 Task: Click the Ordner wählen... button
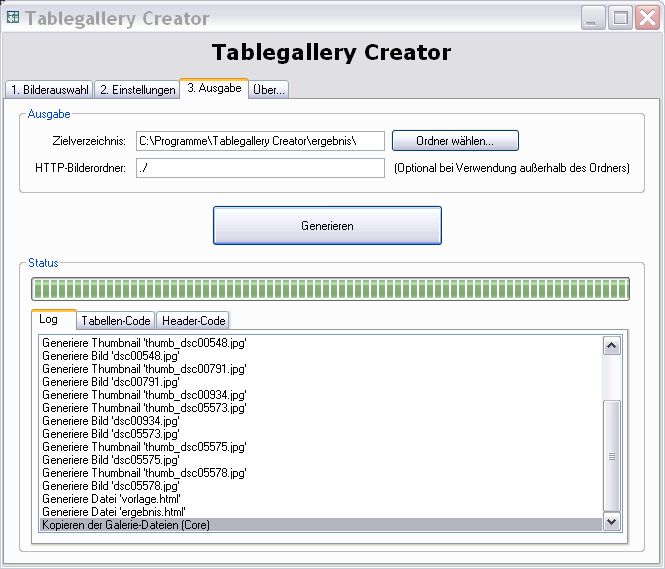click(455, 141)
